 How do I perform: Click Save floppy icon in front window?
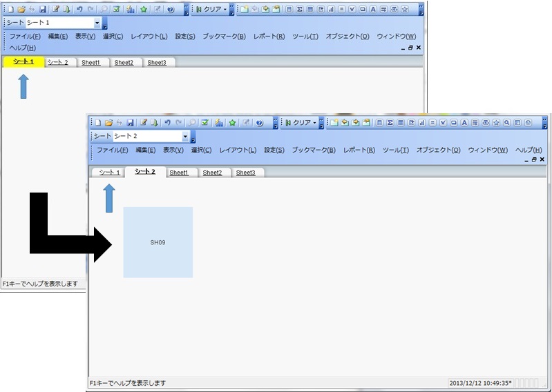tap(131, 123)
